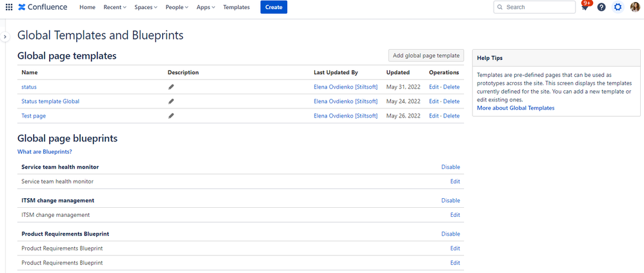The image size is (644, 273).
Task: Edit the Test page template
Action: coord(434,116)
